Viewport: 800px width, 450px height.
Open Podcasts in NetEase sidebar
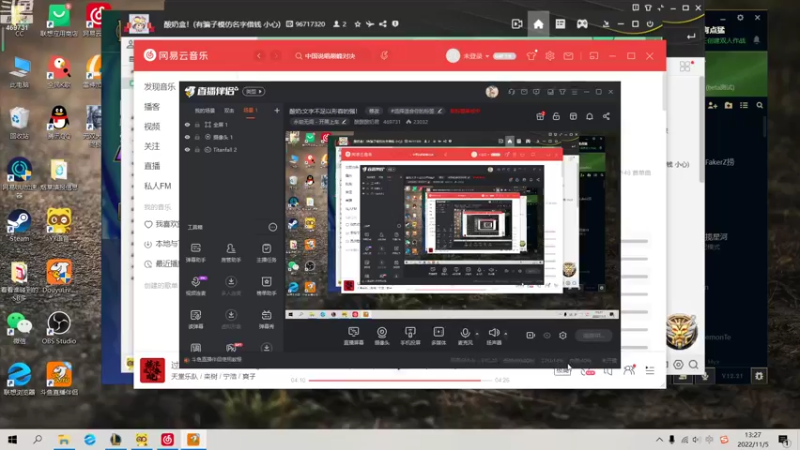[x=152, y=107]
